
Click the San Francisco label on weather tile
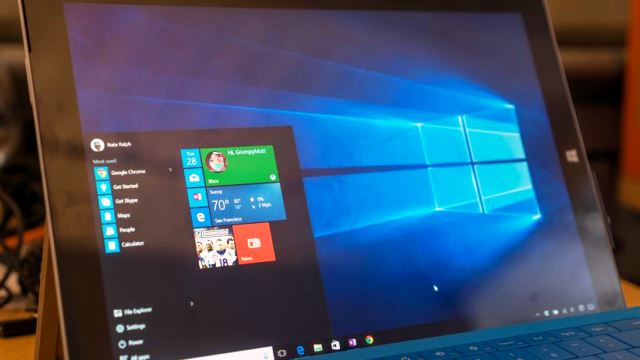228,220
